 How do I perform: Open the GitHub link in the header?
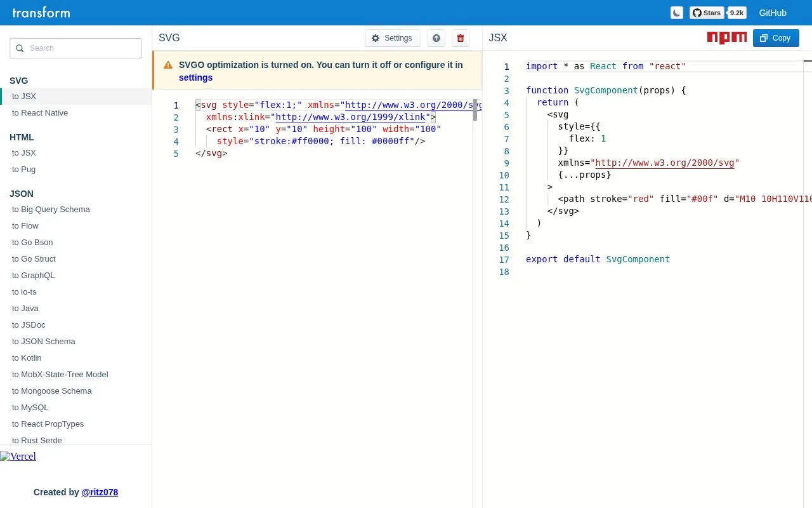(773, 13)
